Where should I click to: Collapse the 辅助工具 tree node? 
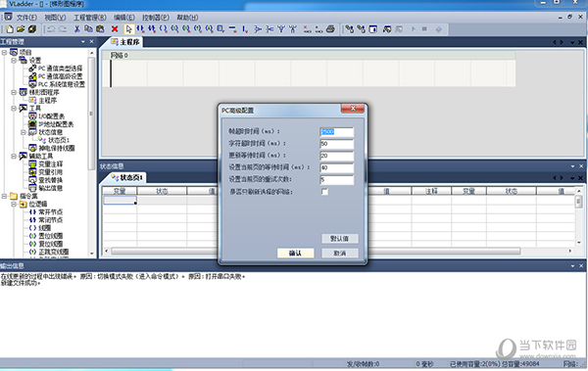pyautogui.click(x=14, y=156)
